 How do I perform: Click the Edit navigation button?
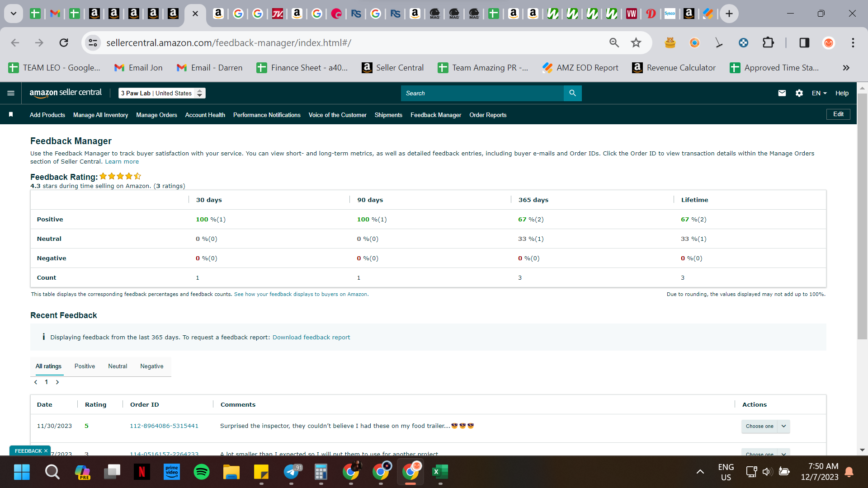[x=838, y=114]
